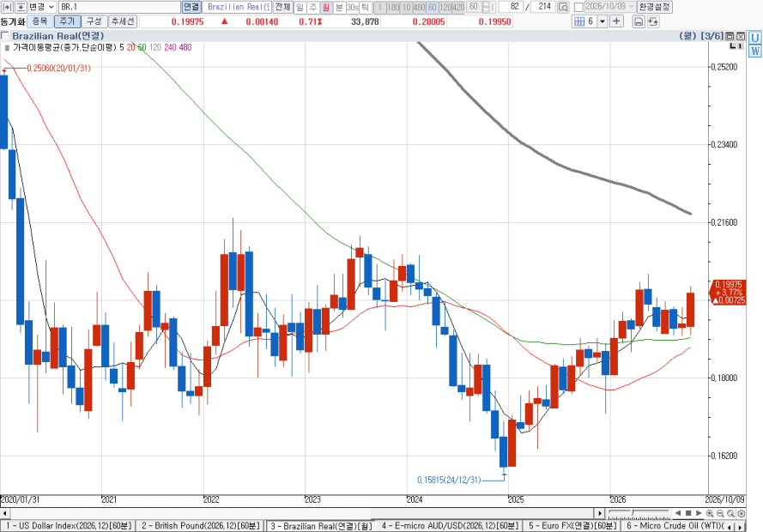Select the 분 (minute) period toggle
Viewport: 763px width, 532px height.
tap(339, 8)
